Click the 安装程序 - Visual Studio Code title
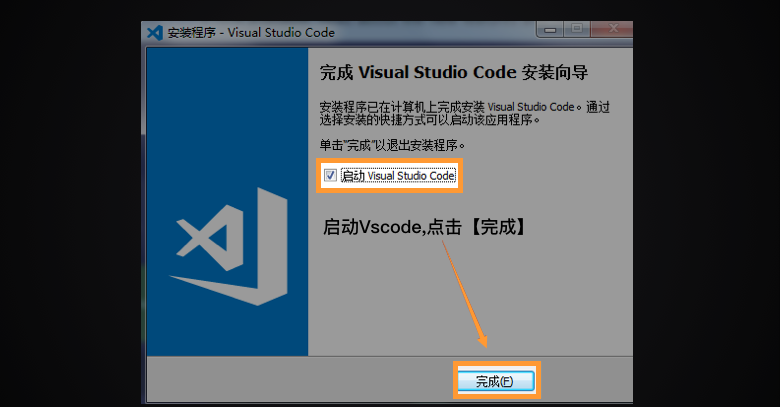Viewport: 780px width, 407px height. click(x=251, y=33)
